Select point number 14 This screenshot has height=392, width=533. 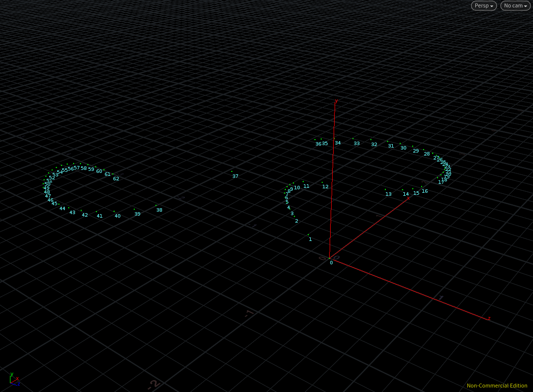pos(406,194)
